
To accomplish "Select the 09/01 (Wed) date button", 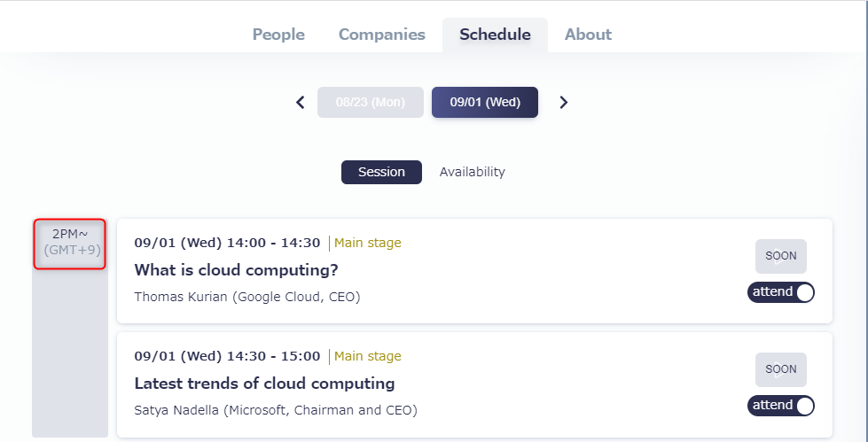I will tap(485, 103).
